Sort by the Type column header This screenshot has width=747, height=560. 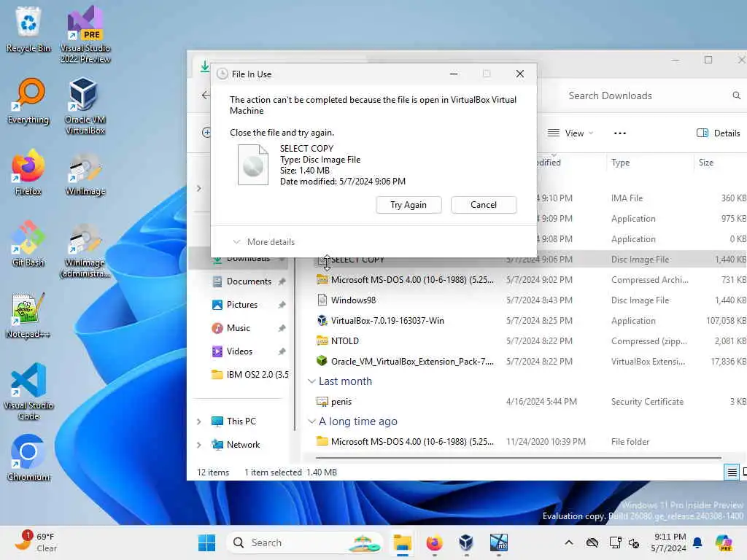point(620,163)
